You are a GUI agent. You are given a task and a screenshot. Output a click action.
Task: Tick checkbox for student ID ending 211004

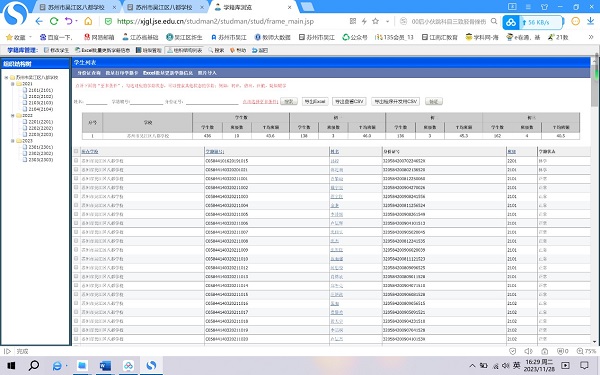tap(76, 205)
